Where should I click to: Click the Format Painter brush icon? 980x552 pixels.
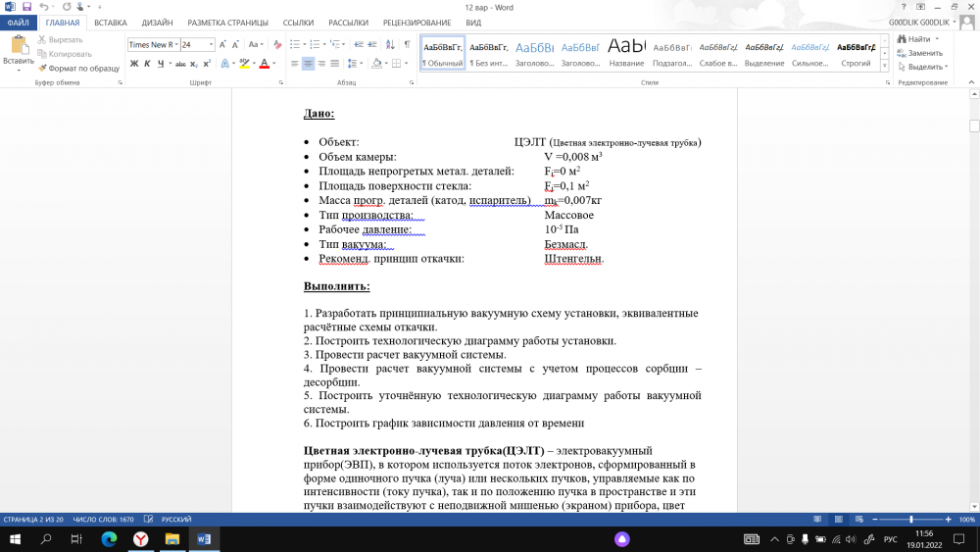click(43, 69)
